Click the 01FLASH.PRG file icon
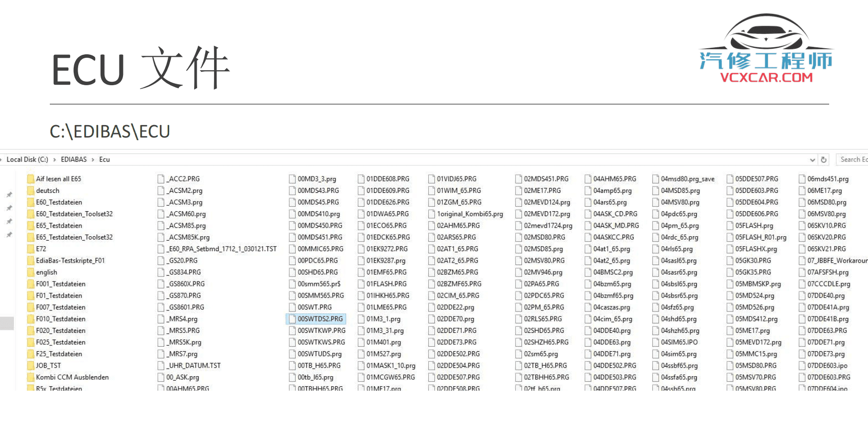 (x=361, y=284)
